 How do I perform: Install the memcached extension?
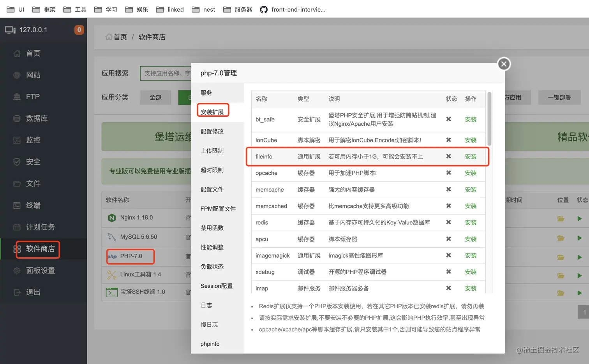pos(471,206)
